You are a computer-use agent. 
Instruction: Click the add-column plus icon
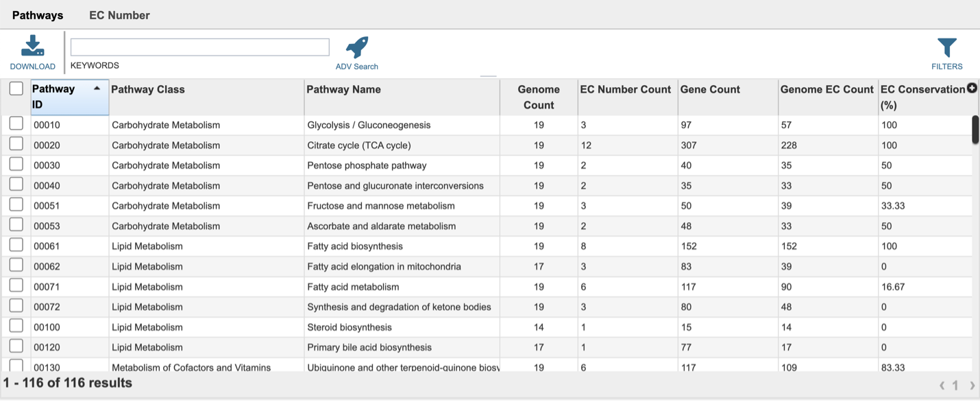[972, 88]
